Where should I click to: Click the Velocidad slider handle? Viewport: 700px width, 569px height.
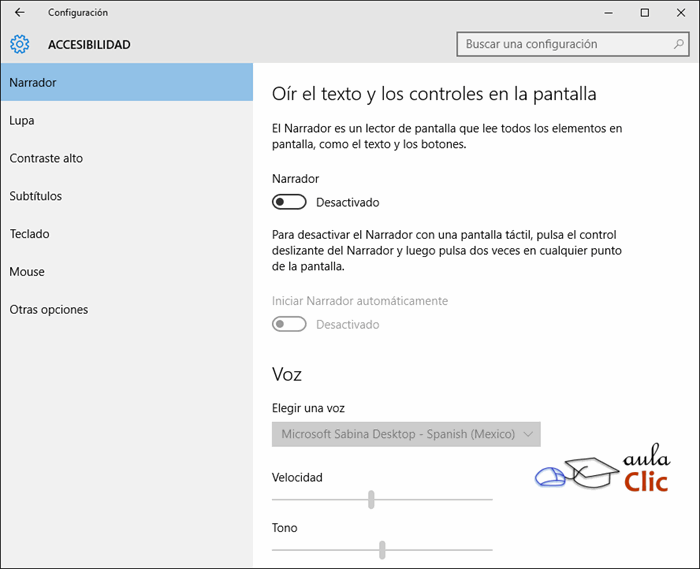[371, 499]
